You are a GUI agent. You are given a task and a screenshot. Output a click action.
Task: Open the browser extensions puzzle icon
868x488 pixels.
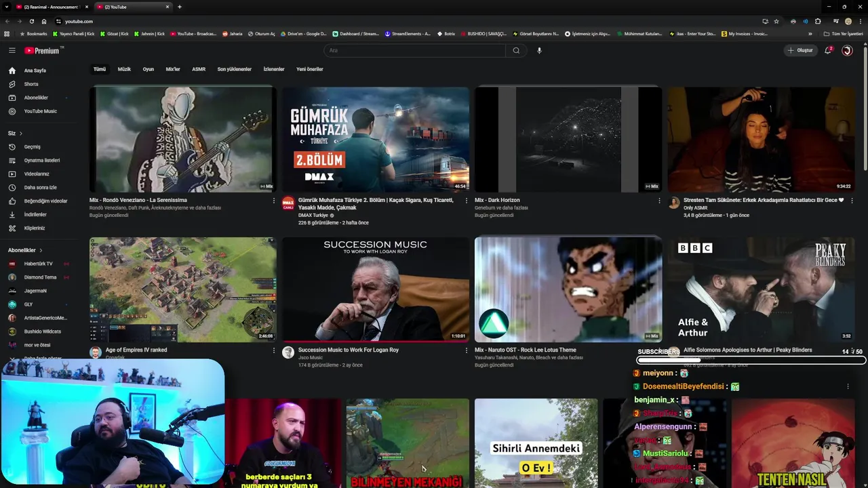pos(818,21)
